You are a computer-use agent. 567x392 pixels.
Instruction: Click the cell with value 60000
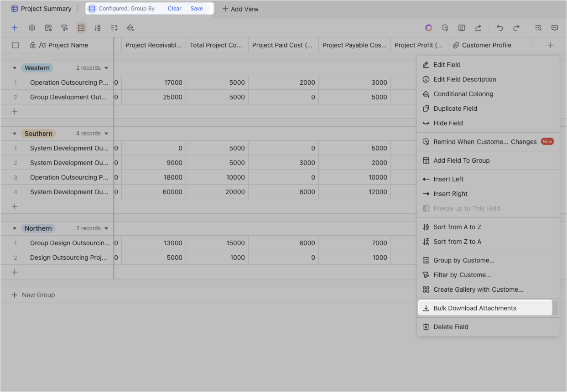[x=154, y=192]
